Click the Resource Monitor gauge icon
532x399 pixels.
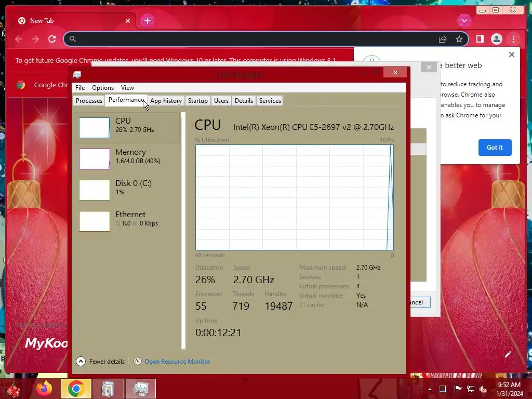coord(137,362)
